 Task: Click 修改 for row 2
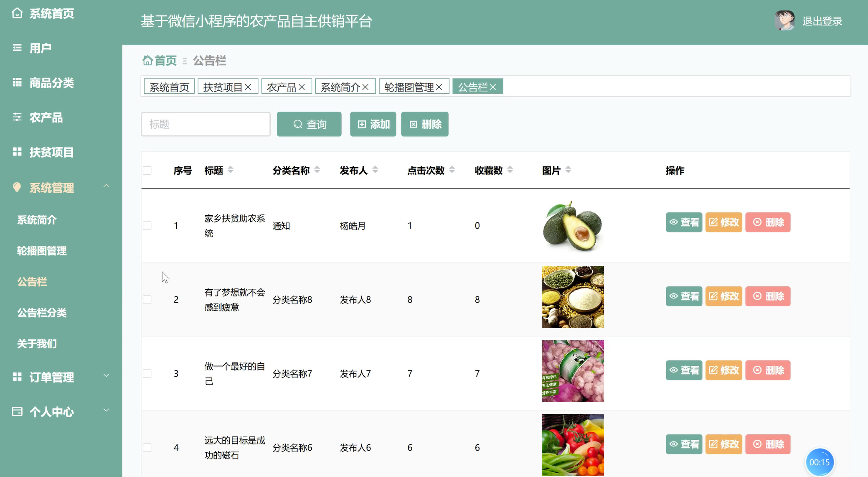point(723,296)
